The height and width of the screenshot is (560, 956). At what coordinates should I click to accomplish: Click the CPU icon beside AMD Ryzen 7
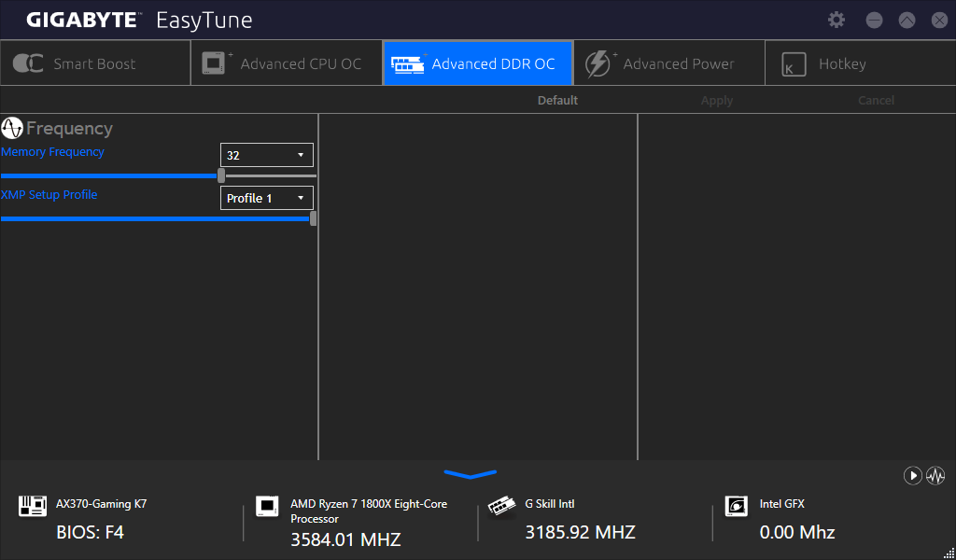point(267,506)
